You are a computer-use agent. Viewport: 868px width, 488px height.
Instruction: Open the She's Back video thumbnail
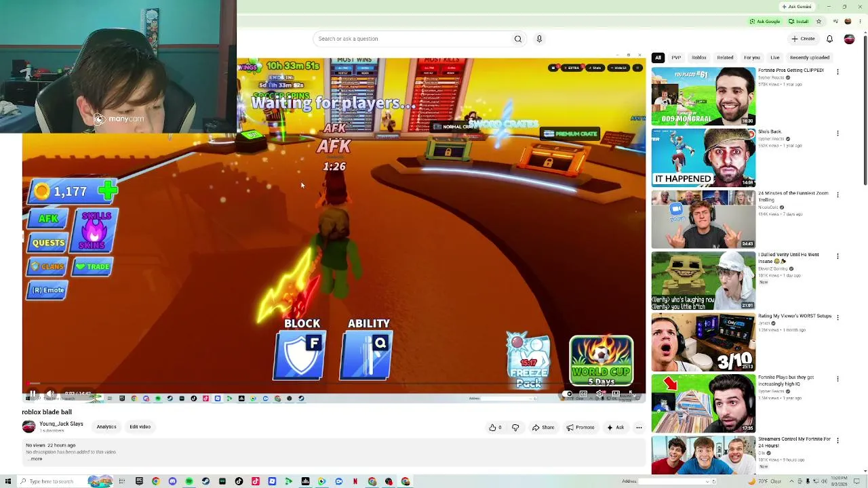[703, 157]
